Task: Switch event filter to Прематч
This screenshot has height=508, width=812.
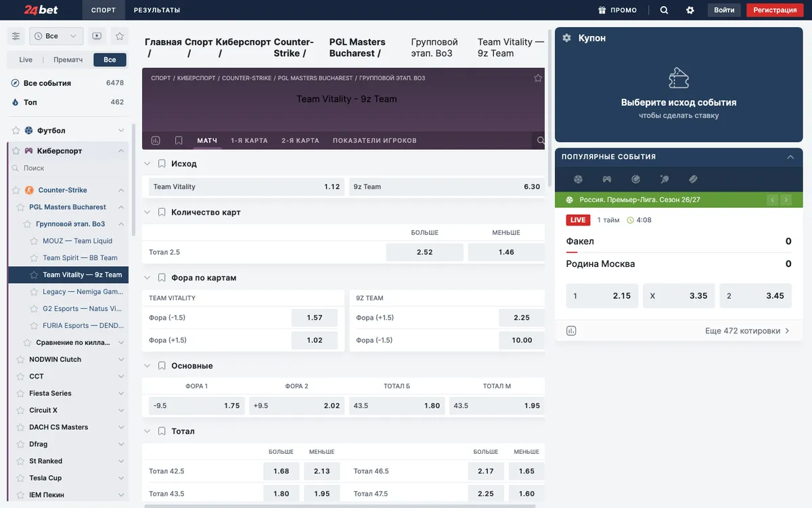Action: 68,60
